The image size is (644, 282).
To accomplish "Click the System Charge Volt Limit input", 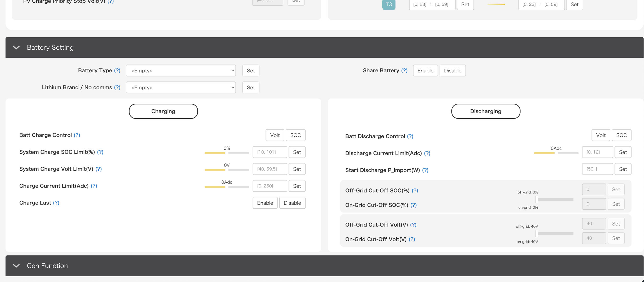I will coord(269,169).
